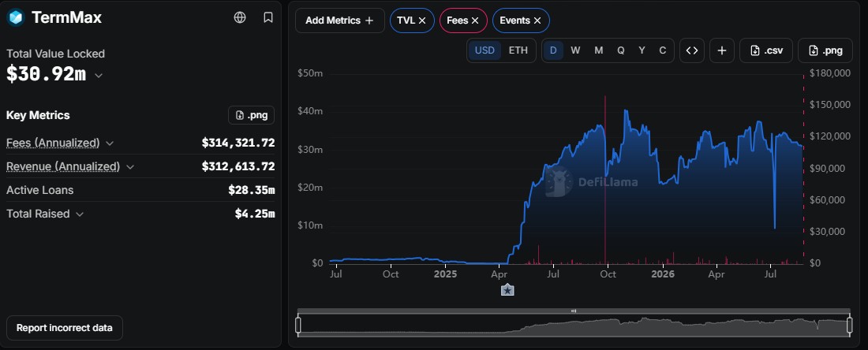Click the range slider top grip
This screenshot has height=350, width=868.
point(574,311)
